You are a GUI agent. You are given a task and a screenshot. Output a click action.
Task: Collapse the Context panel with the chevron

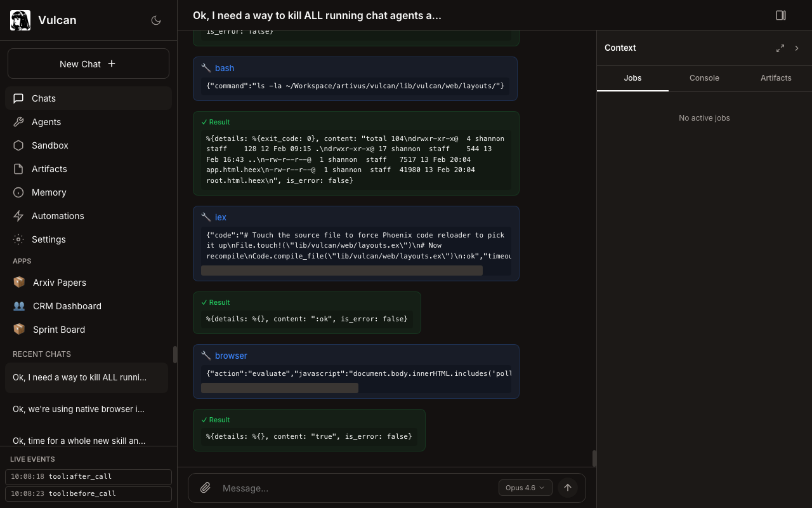pos(797,48)
